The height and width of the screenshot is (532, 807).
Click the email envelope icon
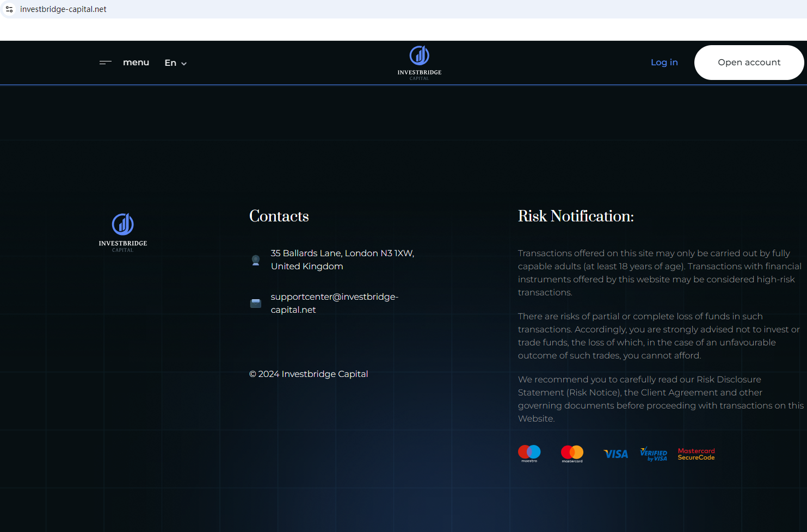pyautogui.click(x=256, y=303)
